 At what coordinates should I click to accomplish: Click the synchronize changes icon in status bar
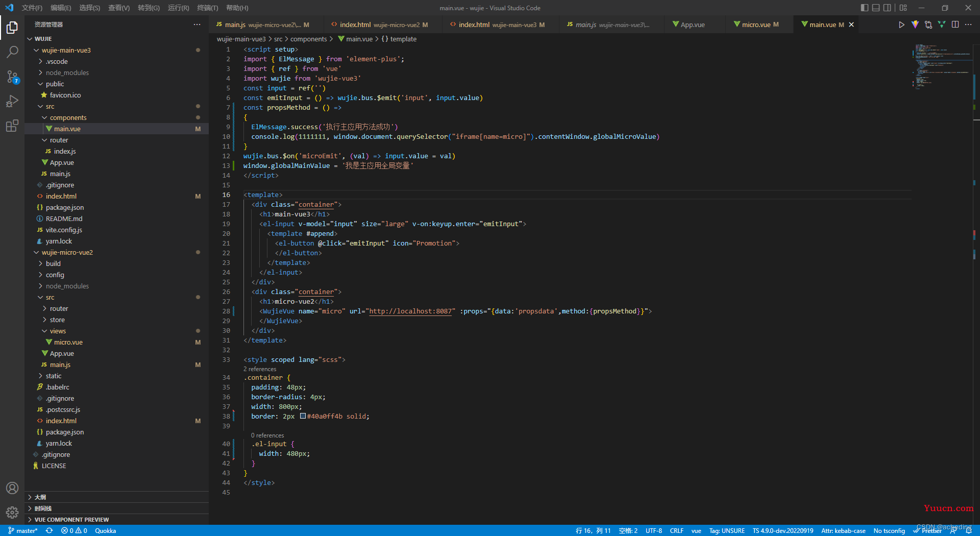coord(49,530)
